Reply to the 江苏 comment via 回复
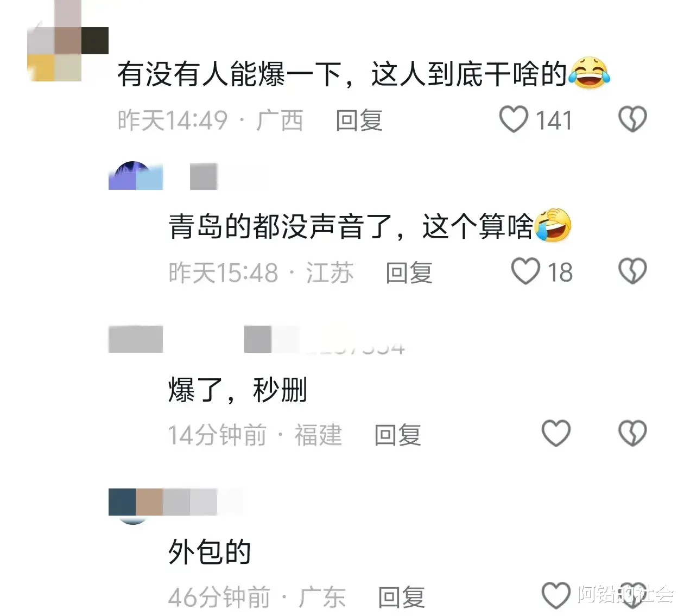The height and width of the screenshot is (616, 684). point(409,272)
